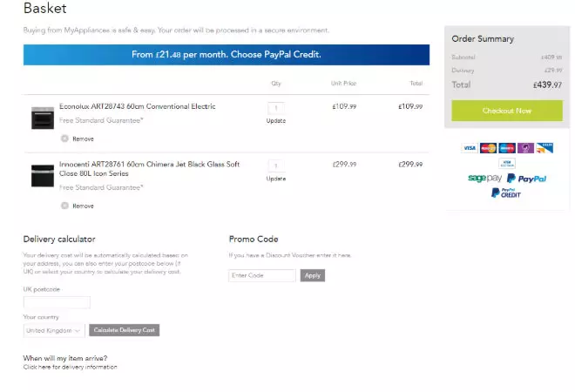The width and height of the screenshot is (575, 392).
Task: Click the PayPal logo
Action: (526, 179)
